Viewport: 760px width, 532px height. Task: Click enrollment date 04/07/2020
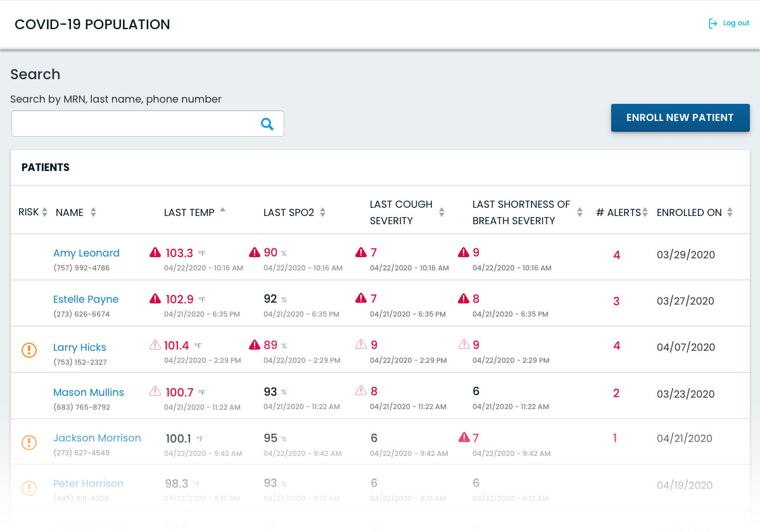686,348
